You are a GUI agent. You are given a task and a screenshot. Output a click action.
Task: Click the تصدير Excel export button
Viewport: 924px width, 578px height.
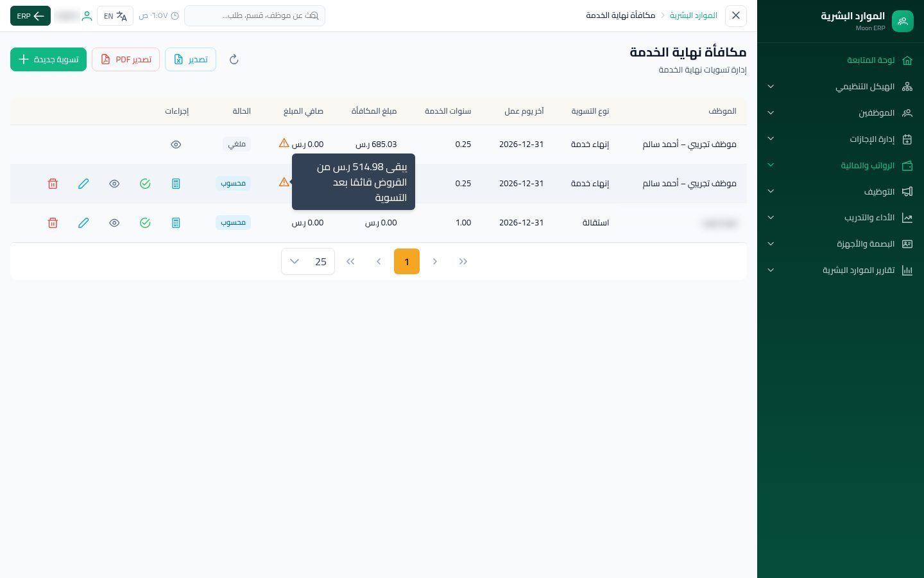191,60
